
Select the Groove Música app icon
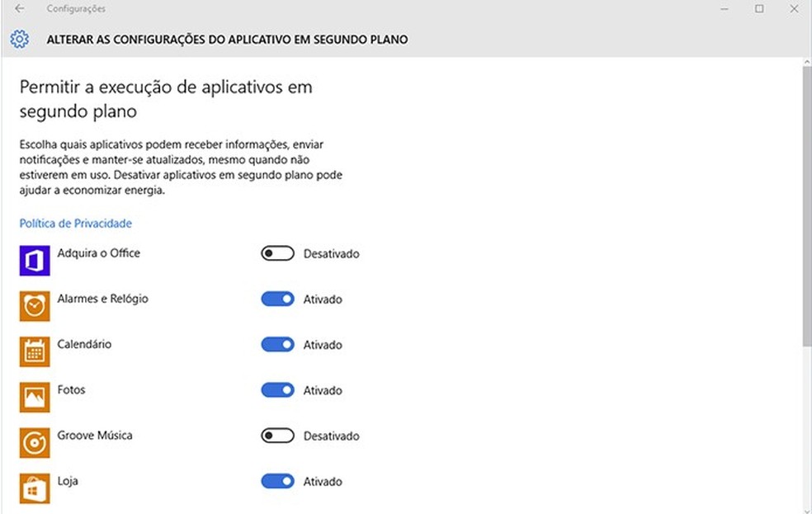(34, 443)
